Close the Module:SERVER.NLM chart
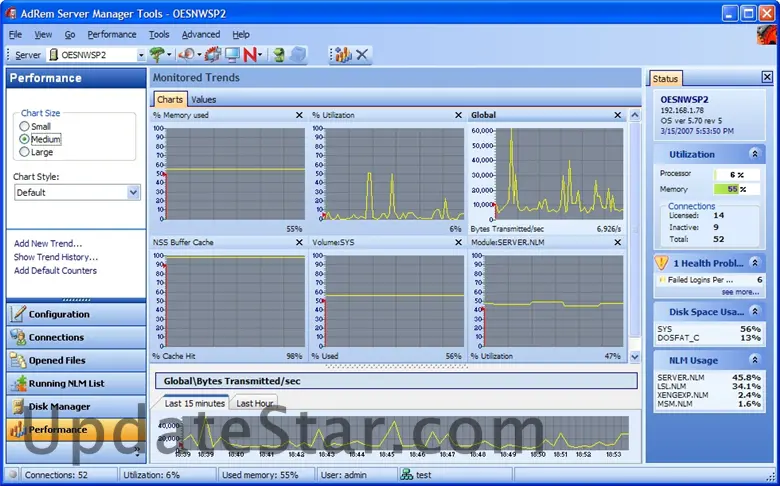Viewport: 780px width, 486px height. pyautogui.click(x=617, y=242)
